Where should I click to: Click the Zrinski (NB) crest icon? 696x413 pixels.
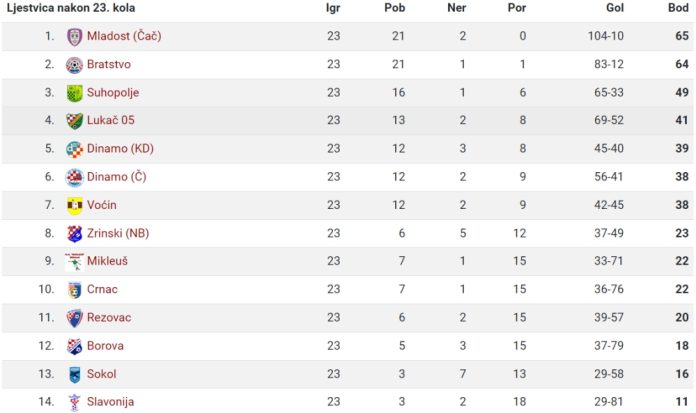tap(75, 234)
